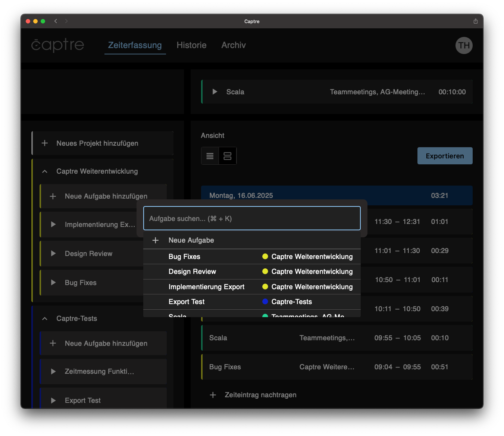This screenshot has width=504, height=436.
Task: Collapse the Captre Weiterentwicklung project
Action: click(45, 171)
